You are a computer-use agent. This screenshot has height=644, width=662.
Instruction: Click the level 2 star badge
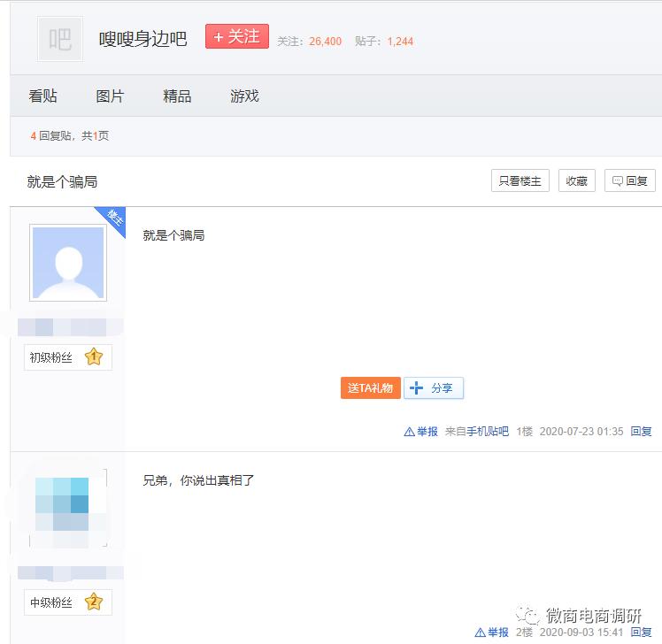click(94, 602)
